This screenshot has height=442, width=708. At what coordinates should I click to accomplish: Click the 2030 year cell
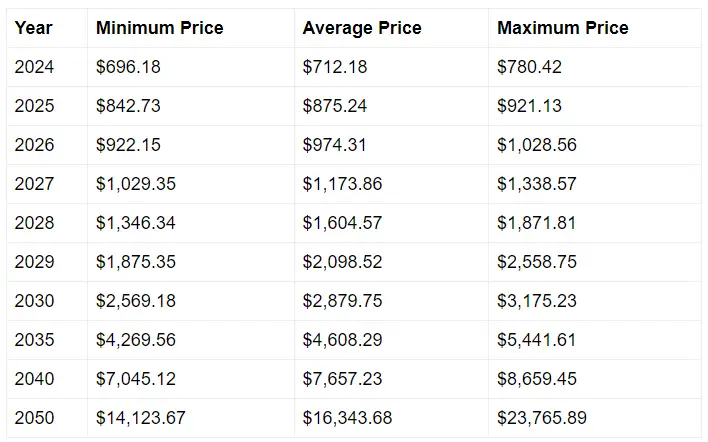pyautogui.click(x=35, y=301)
